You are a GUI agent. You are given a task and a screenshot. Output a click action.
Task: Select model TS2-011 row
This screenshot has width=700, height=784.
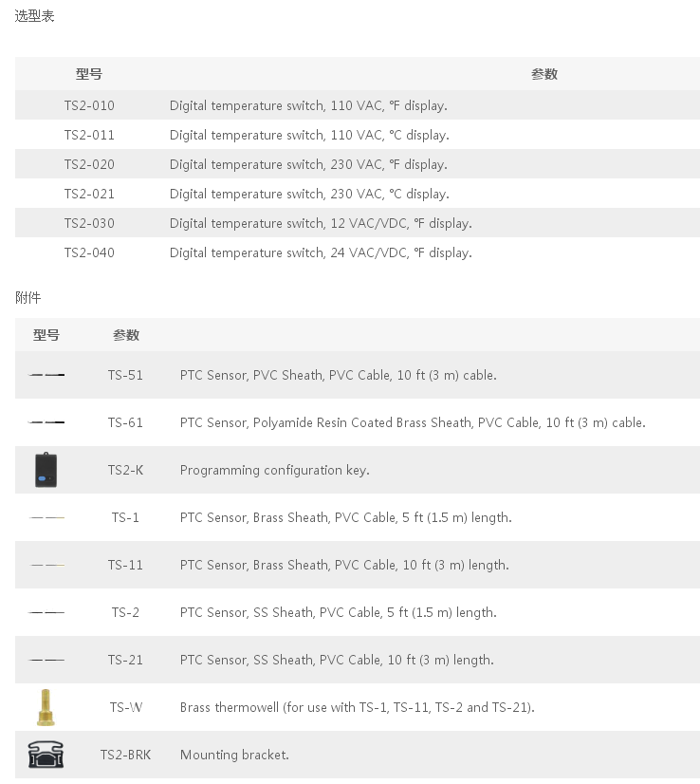coord(358,135)
